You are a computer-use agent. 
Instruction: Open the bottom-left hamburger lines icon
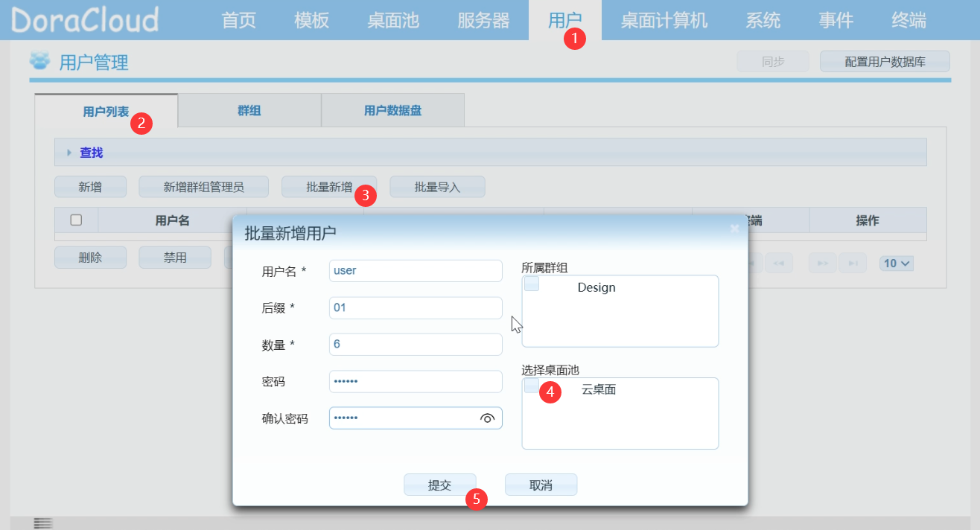(43, 523)
